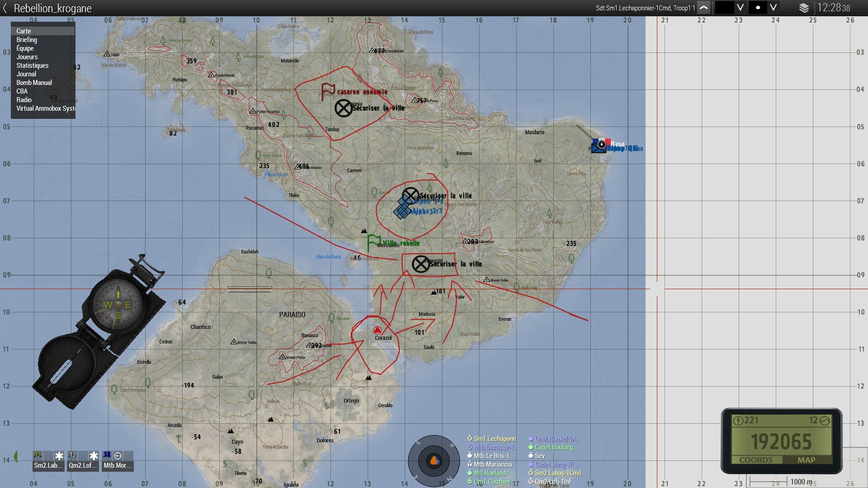Image resolution: width=868 pixels, height=488 pixels.
Task: Select the white dot marker shape box
Action: pos(758,8)
